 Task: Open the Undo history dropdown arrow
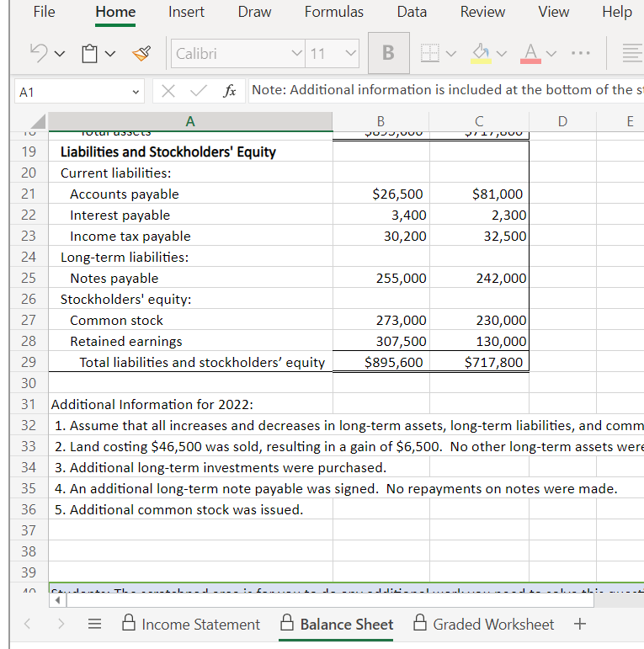pyautogui.click(x=60, y=54)
